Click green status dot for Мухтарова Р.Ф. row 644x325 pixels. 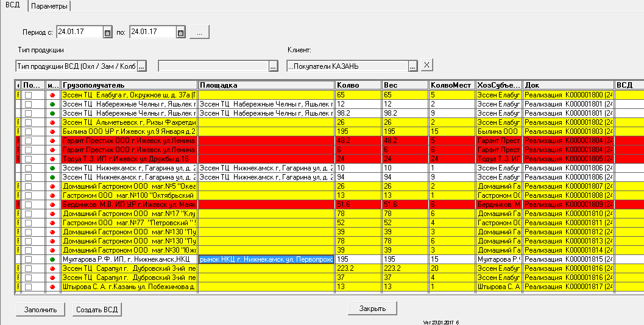click(52, 259)
